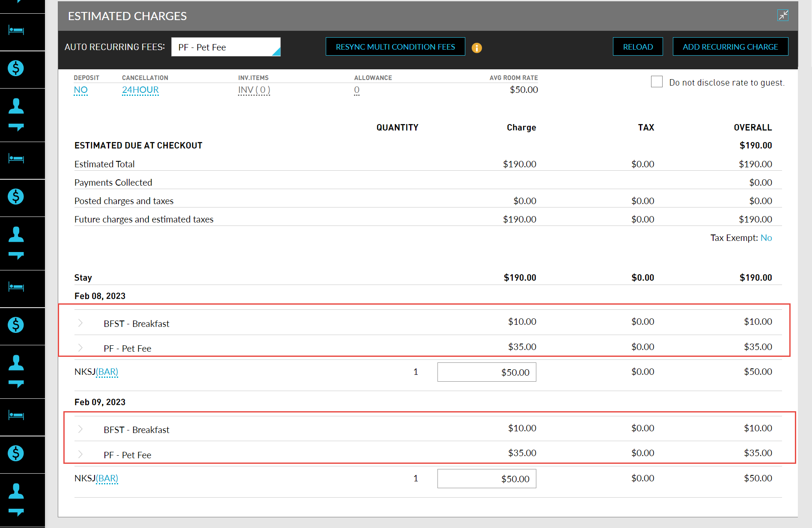Screen dimensions: 812x528
Task: Click the topmost dollar icon in the sidebar
Action: coord(16,68)
